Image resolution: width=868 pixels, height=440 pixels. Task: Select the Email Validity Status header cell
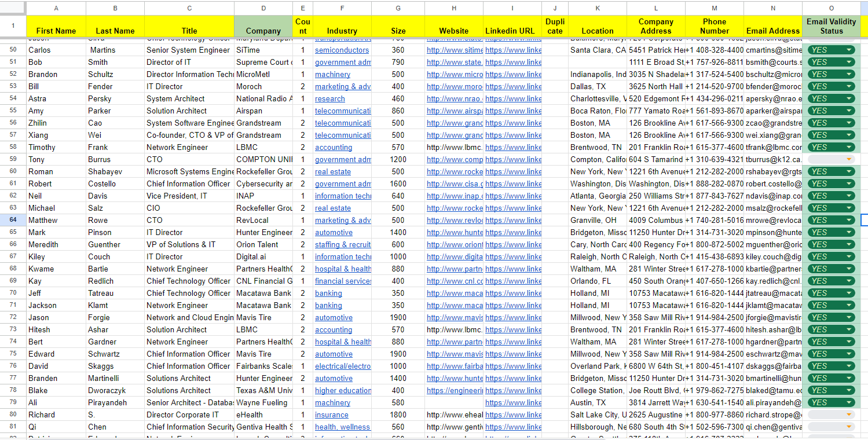(x=831, y=27)
